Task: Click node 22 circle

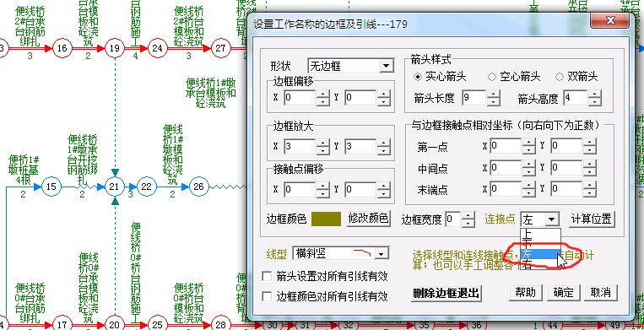Action: (x=147, y=187)
